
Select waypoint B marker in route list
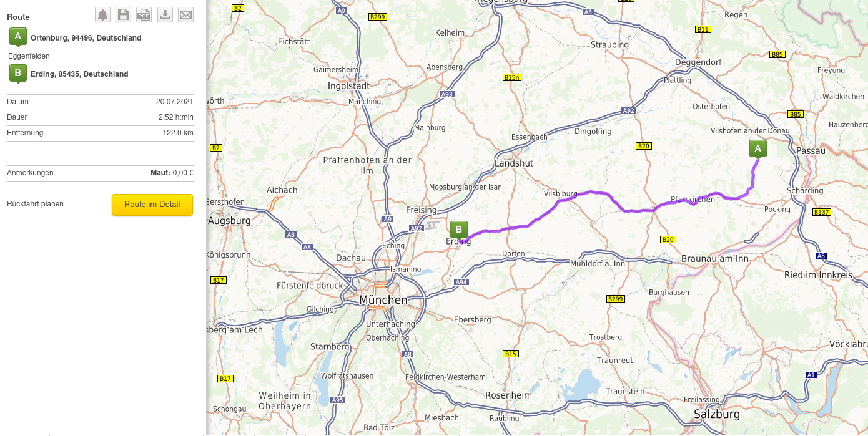click(x=17, y=74)
